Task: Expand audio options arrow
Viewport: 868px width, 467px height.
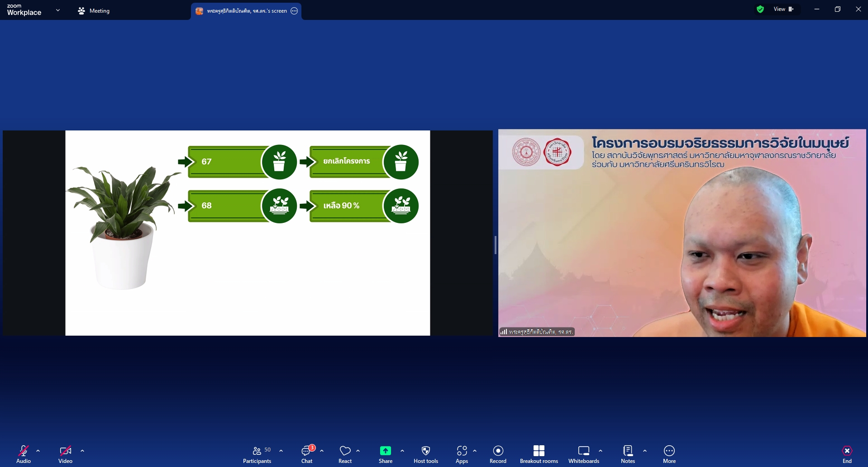Action: 38,451
